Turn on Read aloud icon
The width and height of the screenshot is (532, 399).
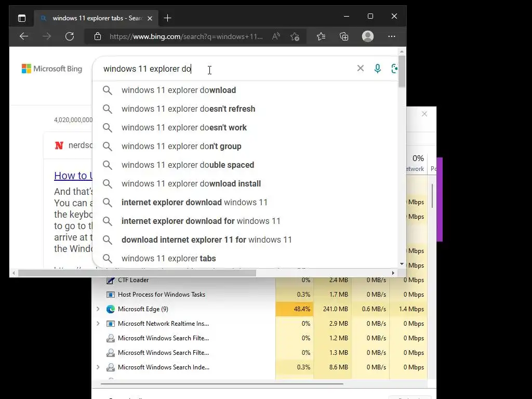tap(276, 36)
